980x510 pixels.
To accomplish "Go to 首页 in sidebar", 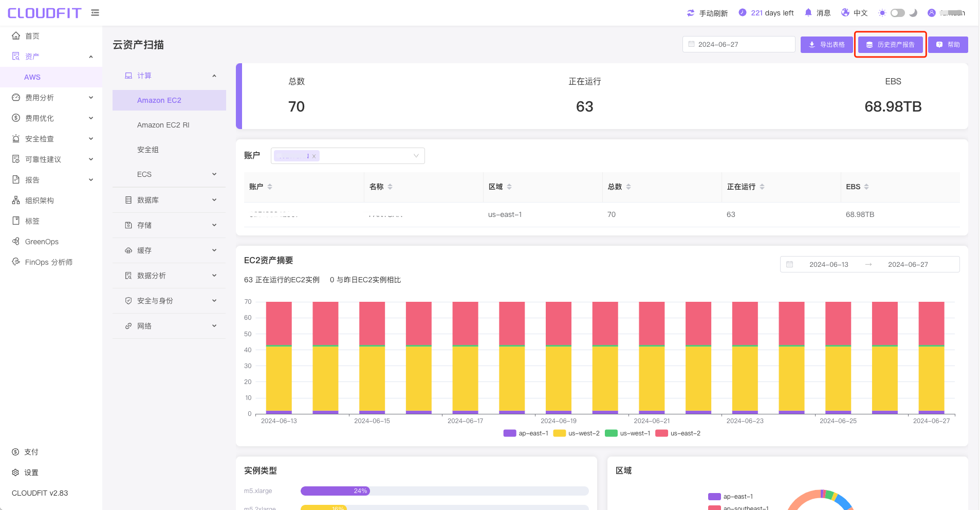I will [51, 36].
